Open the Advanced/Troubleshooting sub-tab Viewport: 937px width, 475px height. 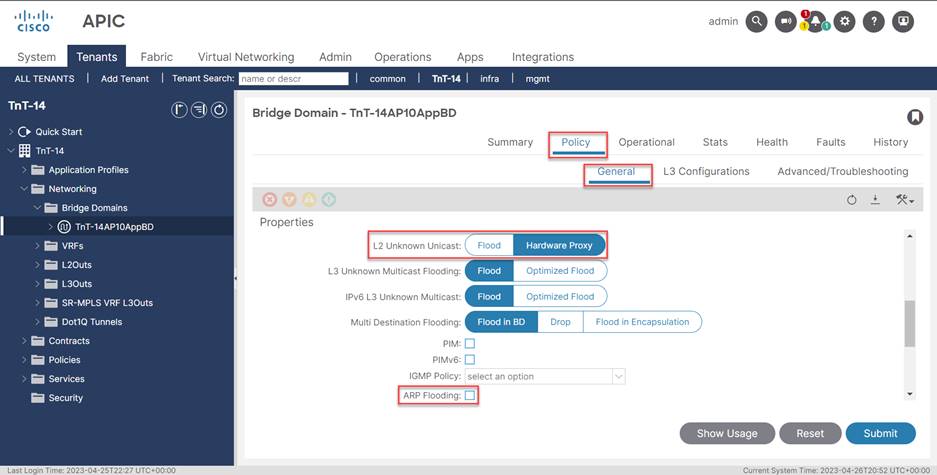pyautogui.click(x=843, y=171)
